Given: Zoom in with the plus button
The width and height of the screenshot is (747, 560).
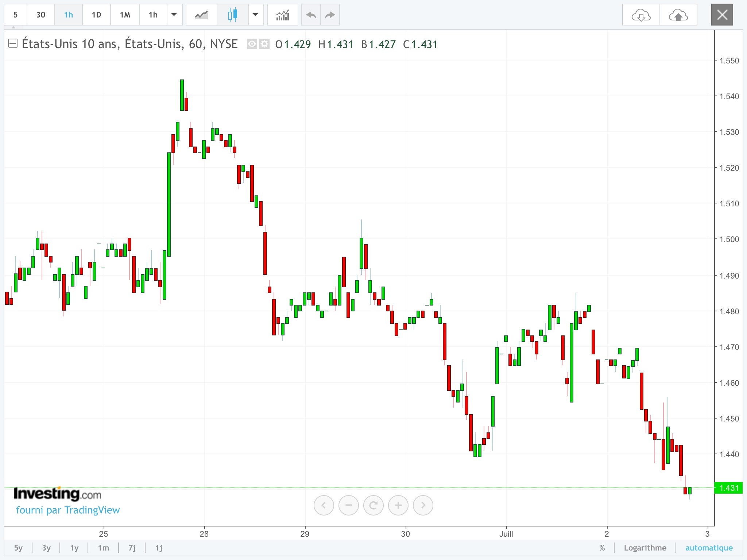Looking at the screenshot, I should point(398,505).
